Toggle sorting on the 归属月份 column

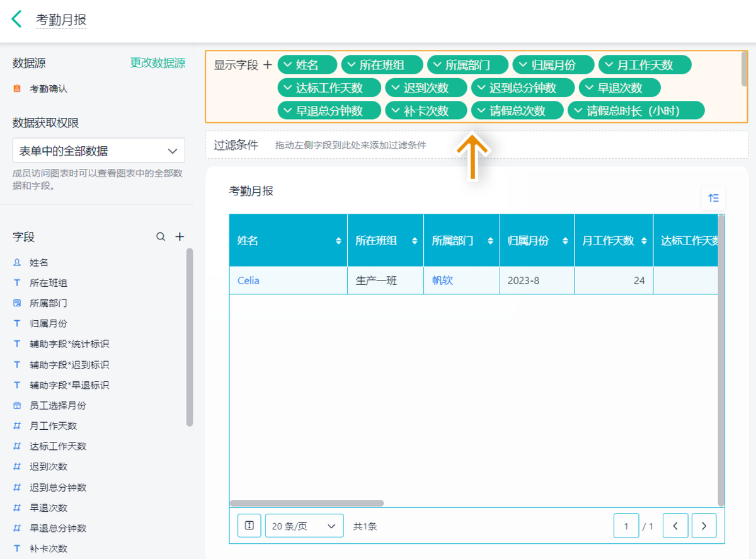click(x=565, y=240)
